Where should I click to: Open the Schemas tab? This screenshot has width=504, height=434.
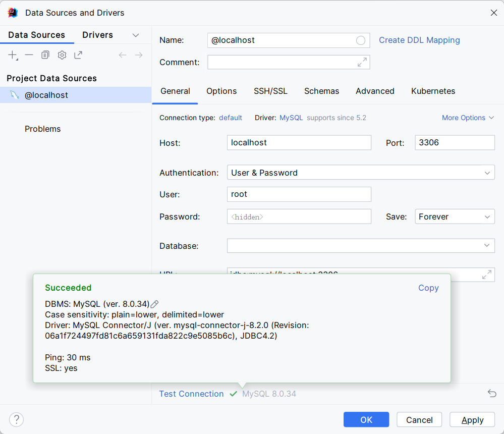[322, 91]
